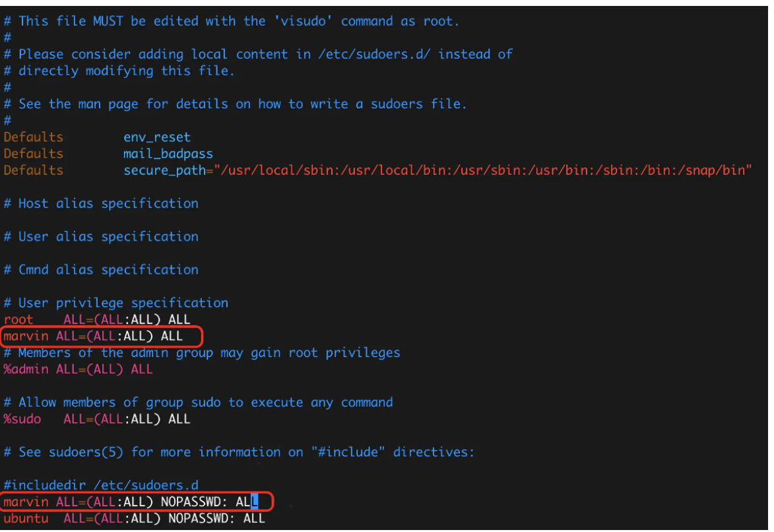Click the '# Cmnd alias specification' comment
Image resolution: width=774 pixels, height=532 pixels.
pos(101,269)
